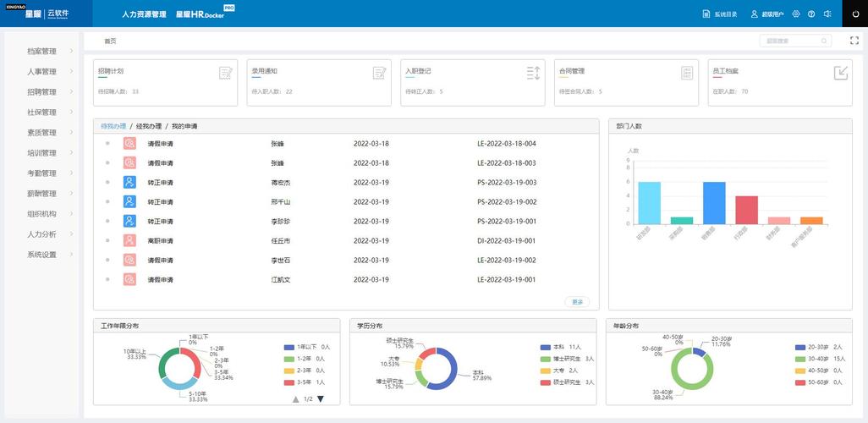Viewport: 868px width, 423px height.
Task: Click the 2022-03-18 date for LE-2022-03-18-004
Action: coord(371,144)
